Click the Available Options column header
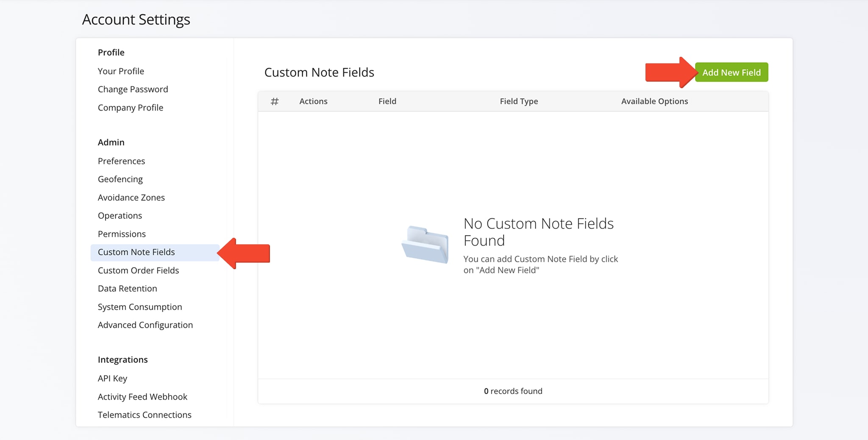The image size is (868, 440). 654,101
